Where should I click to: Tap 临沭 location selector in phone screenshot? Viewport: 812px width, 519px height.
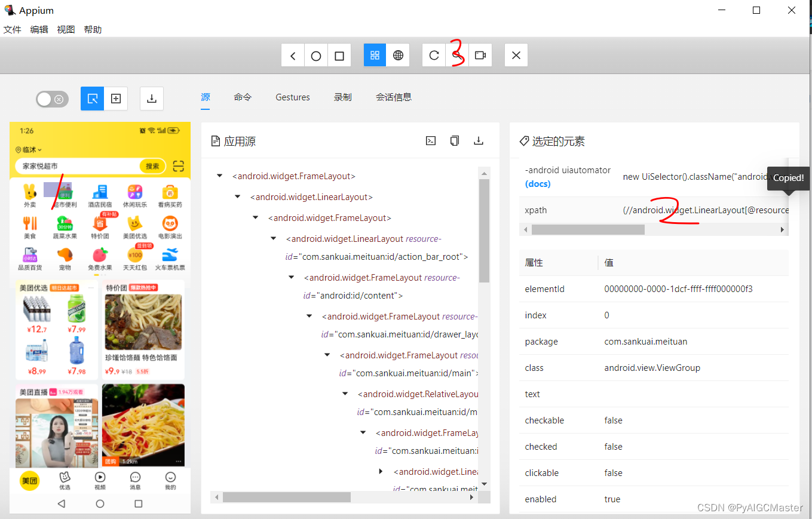point(29,150)
